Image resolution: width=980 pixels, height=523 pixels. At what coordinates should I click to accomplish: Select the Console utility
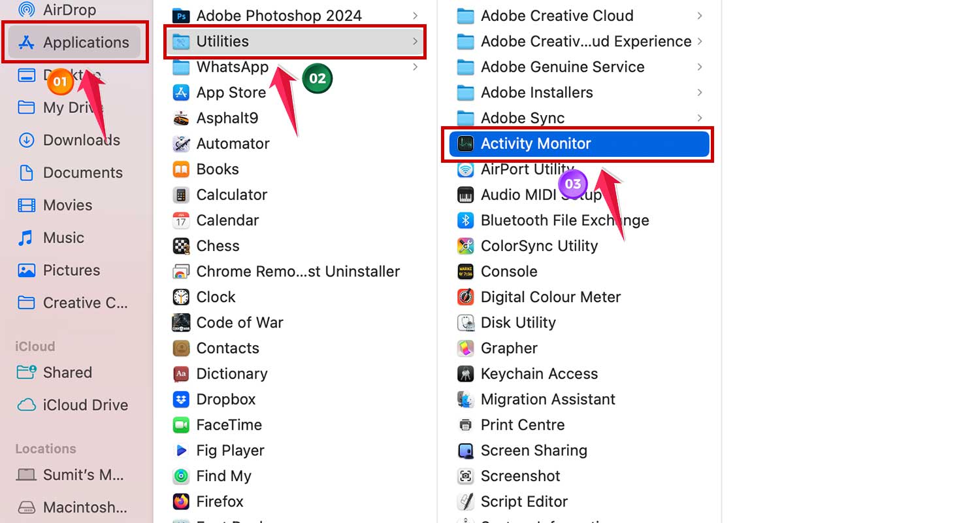click(509, 271)
